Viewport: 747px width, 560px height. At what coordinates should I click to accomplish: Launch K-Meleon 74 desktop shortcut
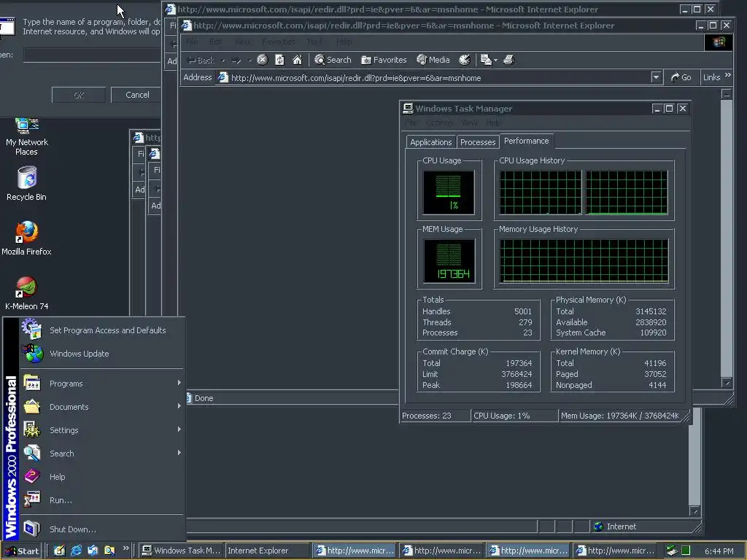coord(26,287)
